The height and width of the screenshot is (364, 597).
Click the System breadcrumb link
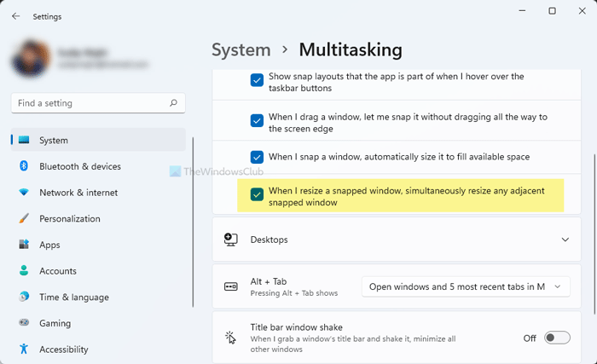click(241, 50)
